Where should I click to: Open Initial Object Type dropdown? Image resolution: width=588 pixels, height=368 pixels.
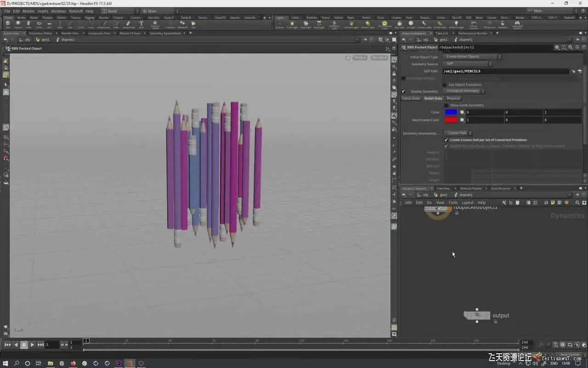coord(472,57)
